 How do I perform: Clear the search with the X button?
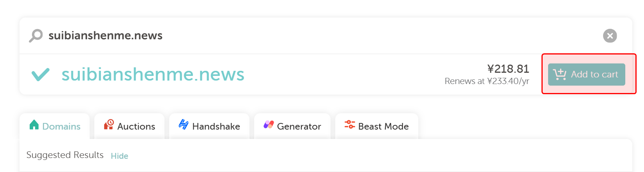pos(610,36)
